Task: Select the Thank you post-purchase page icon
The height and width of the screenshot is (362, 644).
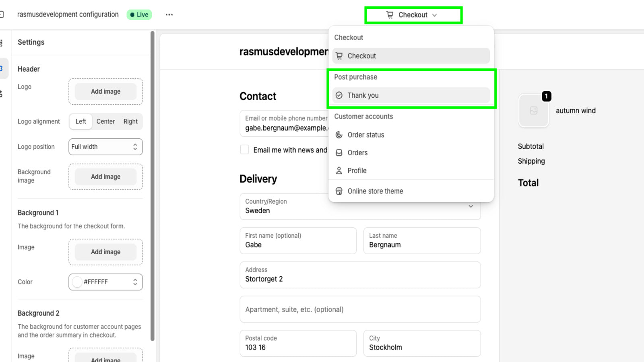Action: tap(339, 95)
